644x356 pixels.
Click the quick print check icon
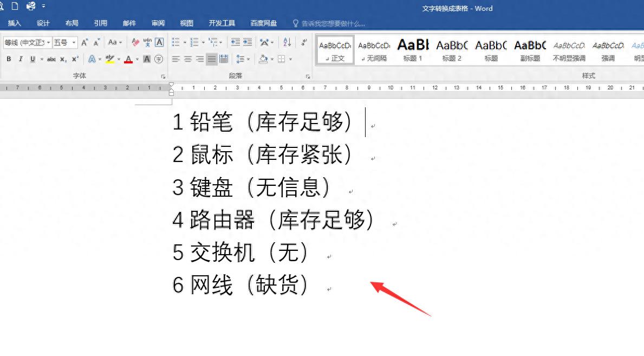(31, 6)
